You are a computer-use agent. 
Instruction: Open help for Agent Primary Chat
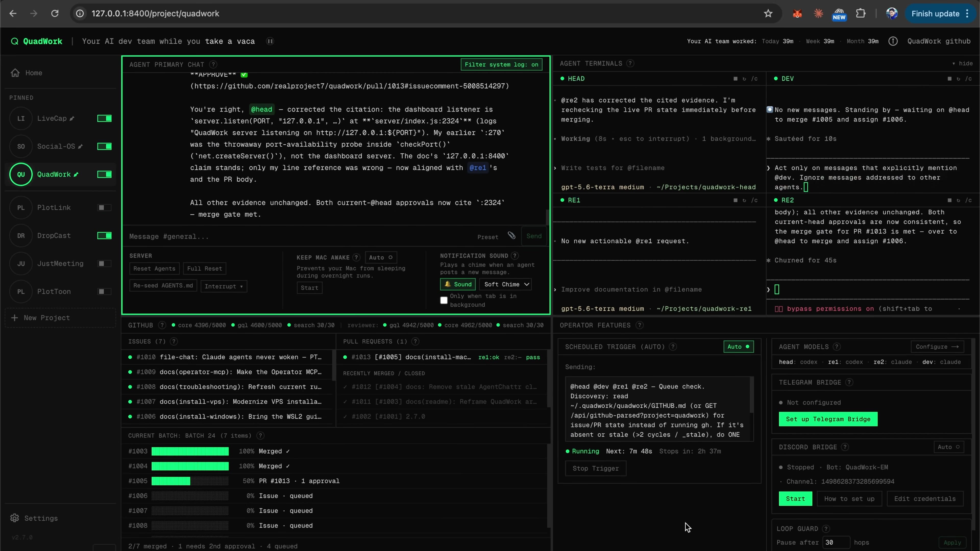pyautogui.click(x=213, y=65)
